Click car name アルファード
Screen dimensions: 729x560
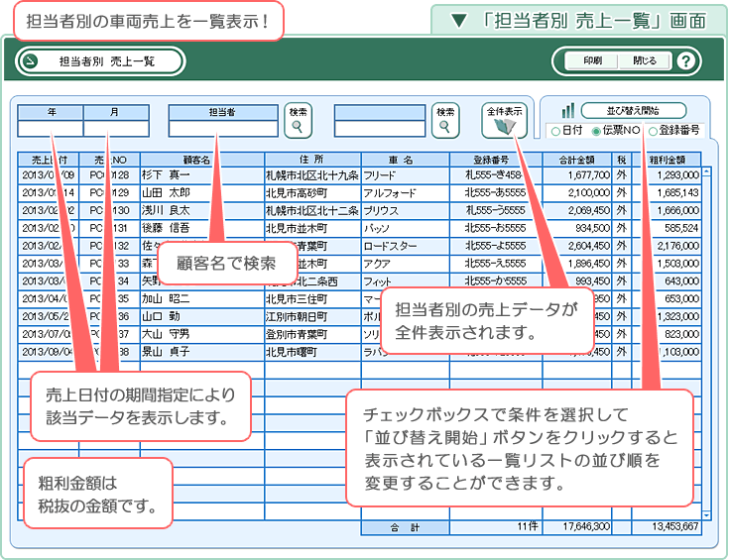pos(390,193)
